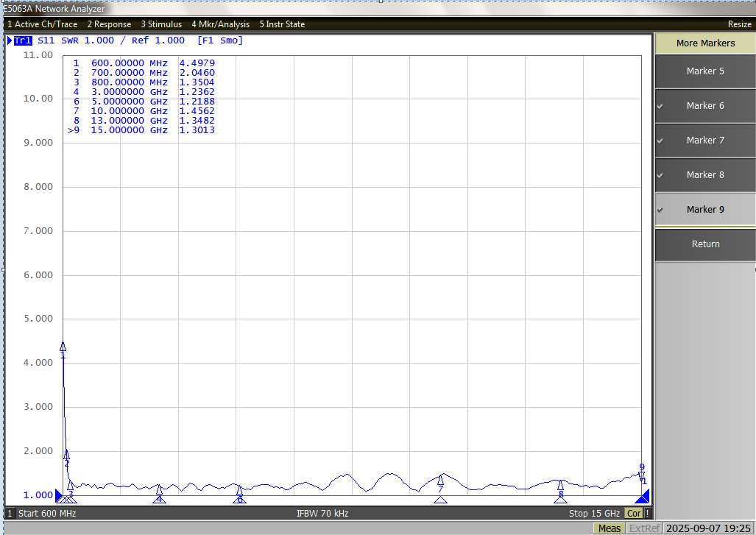Click the exclamation warning indicator
The height and width of the screenshot is (535, 756).
tap(647, 513)
